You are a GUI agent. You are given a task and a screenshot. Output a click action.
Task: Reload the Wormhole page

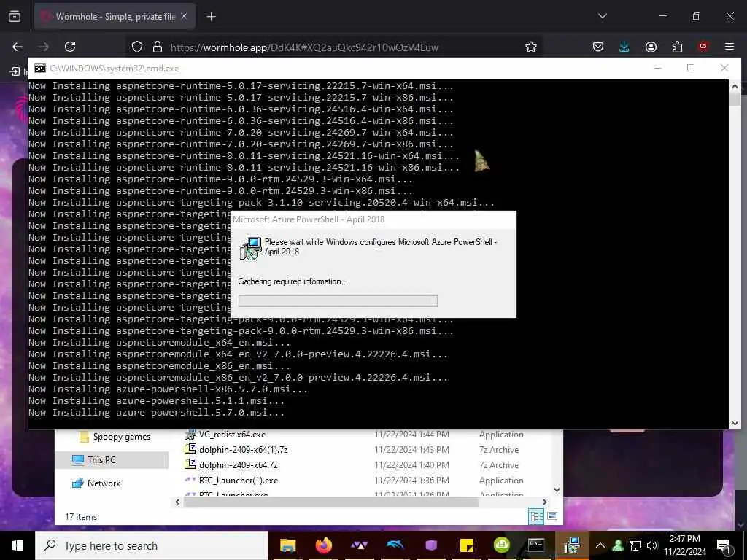70,47
